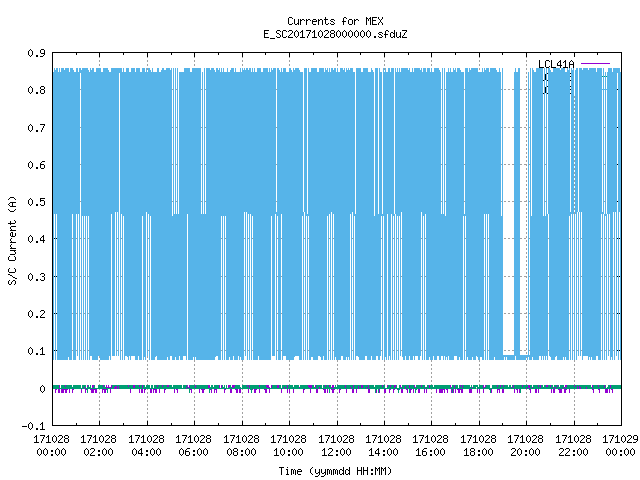This screenshot has width=640, height=480.
Task: Click the y-axis tick label '0'
Action: (42, 389)
